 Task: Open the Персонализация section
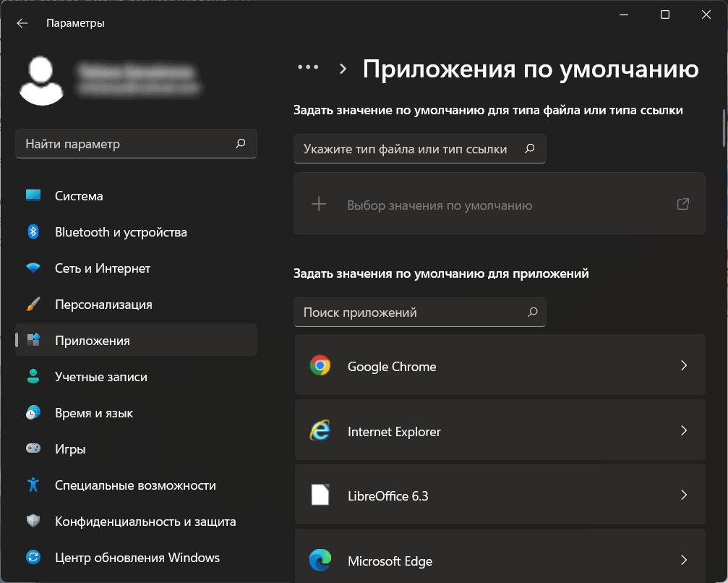tap(136, 305)
